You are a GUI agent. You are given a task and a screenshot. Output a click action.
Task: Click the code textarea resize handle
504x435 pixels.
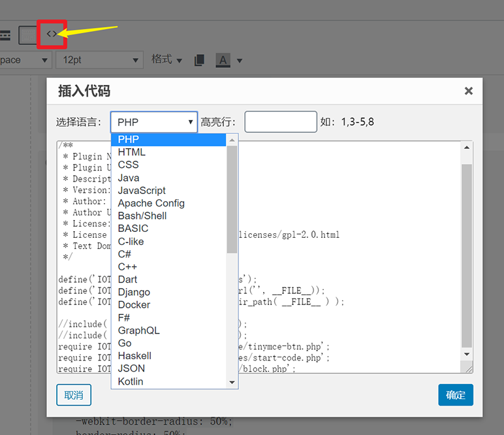468,368
